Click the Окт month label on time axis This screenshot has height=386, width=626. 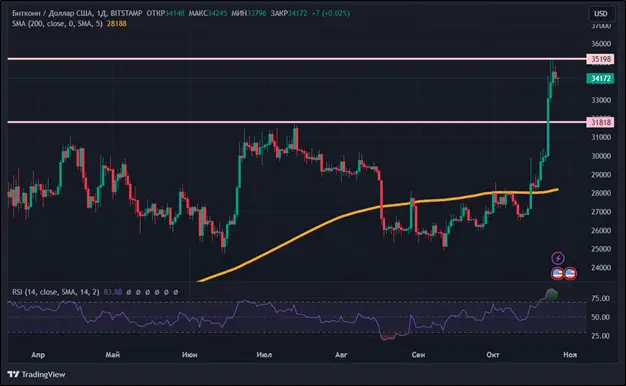click(493, 354)
